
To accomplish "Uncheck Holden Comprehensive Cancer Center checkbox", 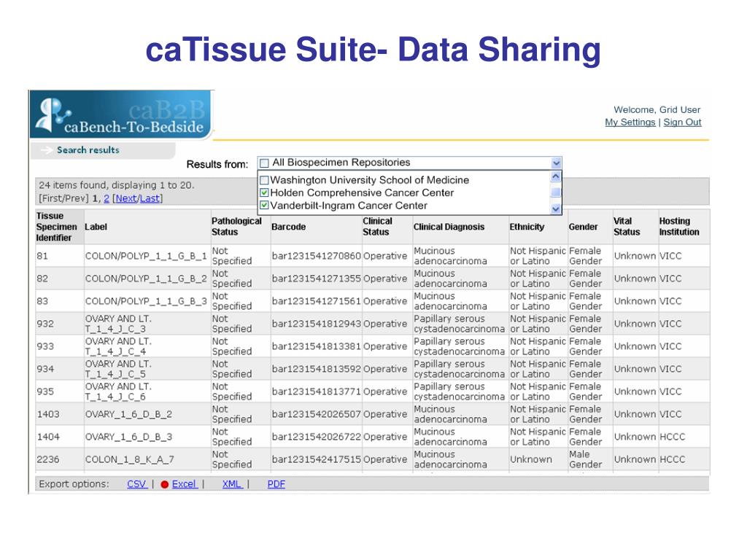I will (264, 192).
